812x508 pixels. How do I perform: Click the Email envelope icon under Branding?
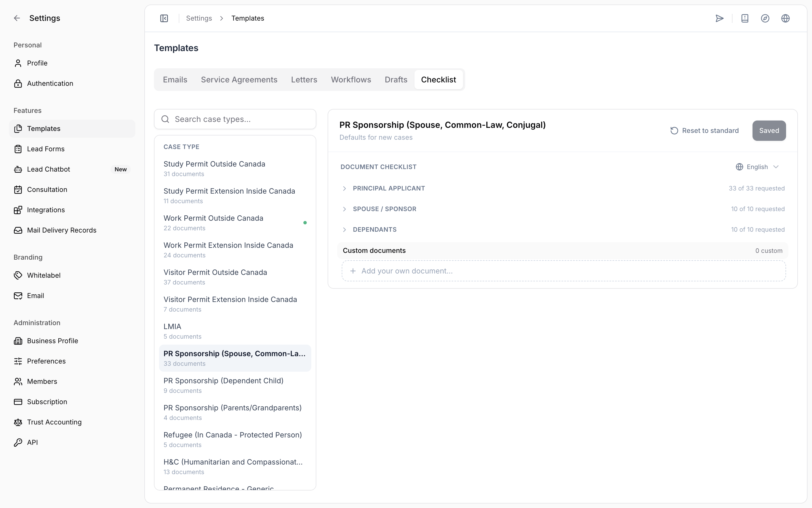pos(18,296)
